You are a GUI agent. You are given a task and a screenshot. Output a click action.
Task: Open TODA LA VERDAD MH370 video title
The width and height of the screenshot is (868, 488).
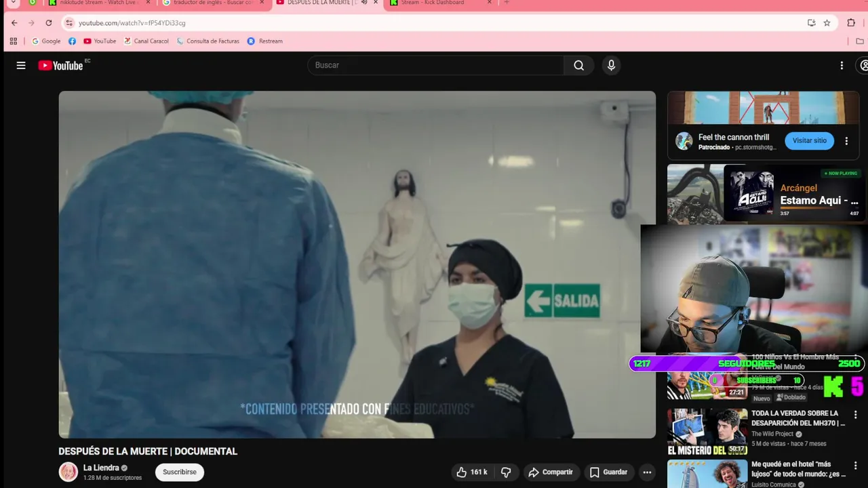pyautogui.click(x=798, y=418)
